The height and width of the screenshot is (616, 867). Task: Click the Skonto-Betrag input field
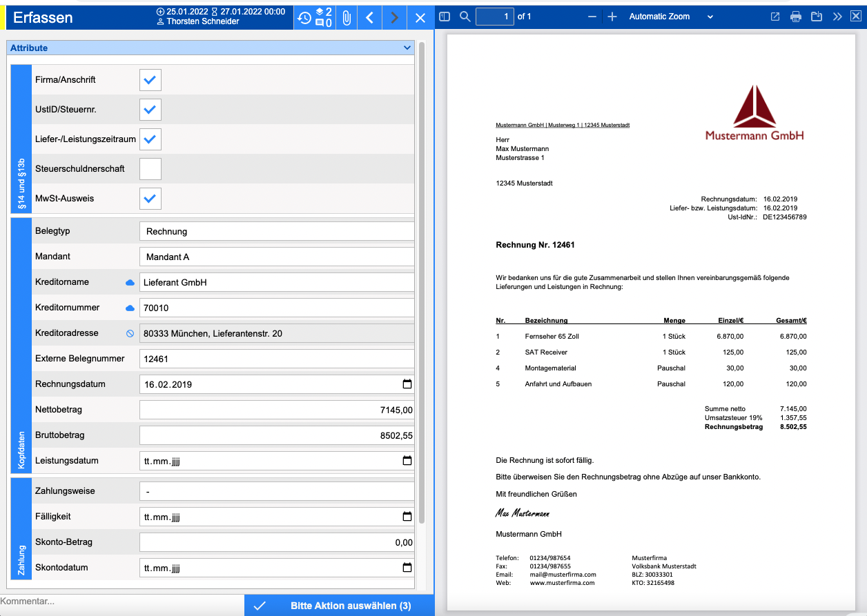click(277, 543)
